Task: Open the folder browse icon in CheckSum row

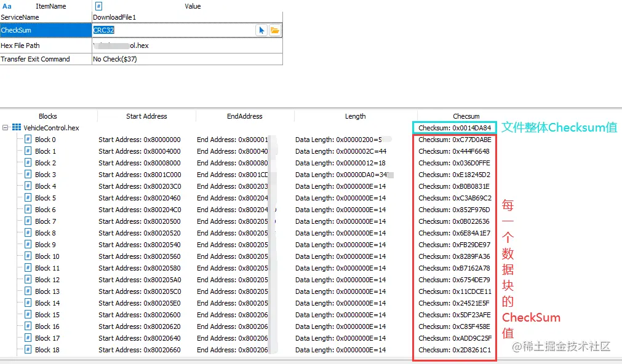Action: 274,30
